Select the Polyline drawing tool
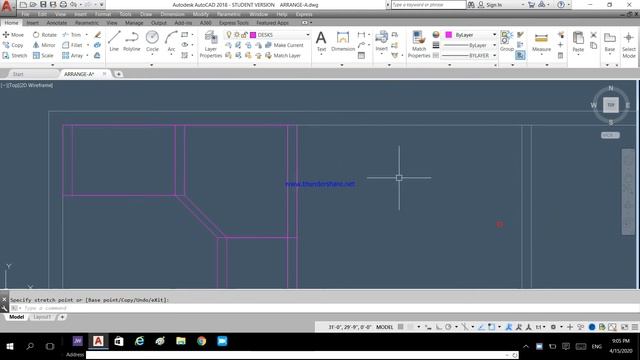The image size is (640, 360). pyautogui.click(x=131, y=41)
